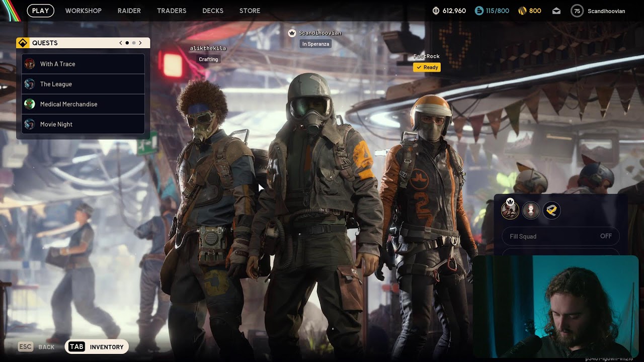Select the first quests page dot

coord(127,43)
